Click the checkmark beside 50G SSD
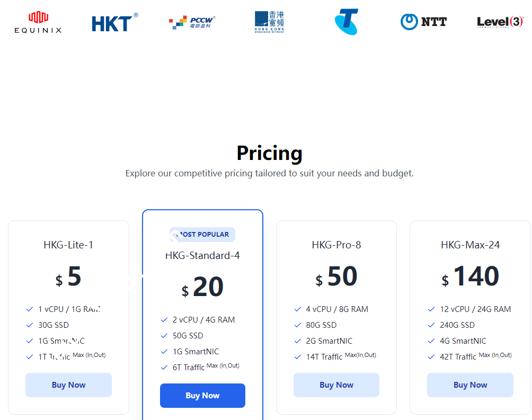The width and height of the screenshot is (532, 420). (x=164, y=336)
